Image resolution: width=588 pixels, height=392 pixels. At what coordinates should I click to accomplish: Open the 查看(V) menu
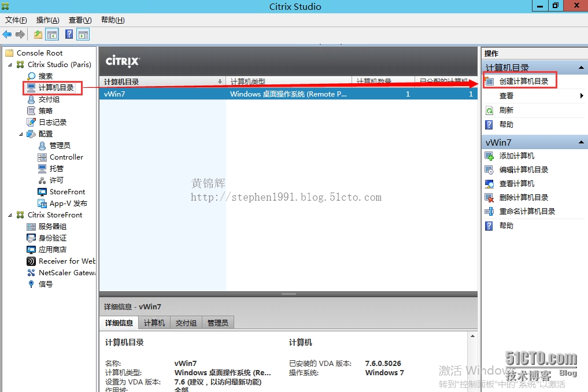pyautogui.click(x=80, y=20)
